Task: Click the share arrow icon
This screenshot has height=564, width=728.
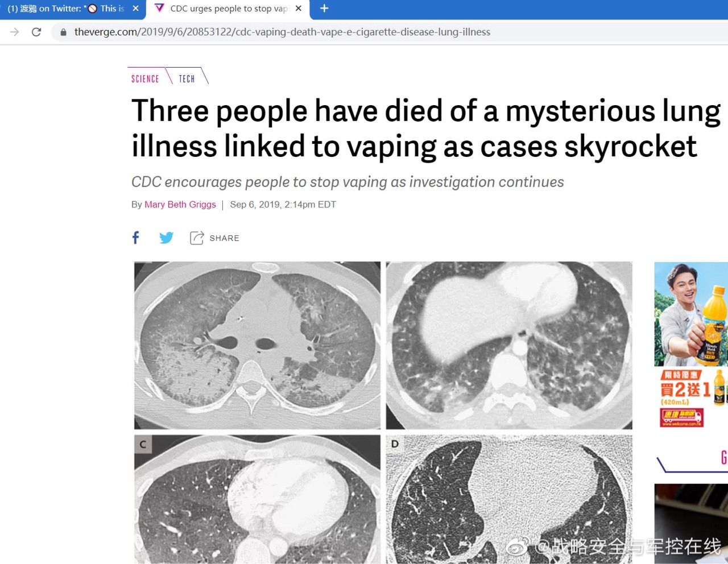Action: pos(197,238)
